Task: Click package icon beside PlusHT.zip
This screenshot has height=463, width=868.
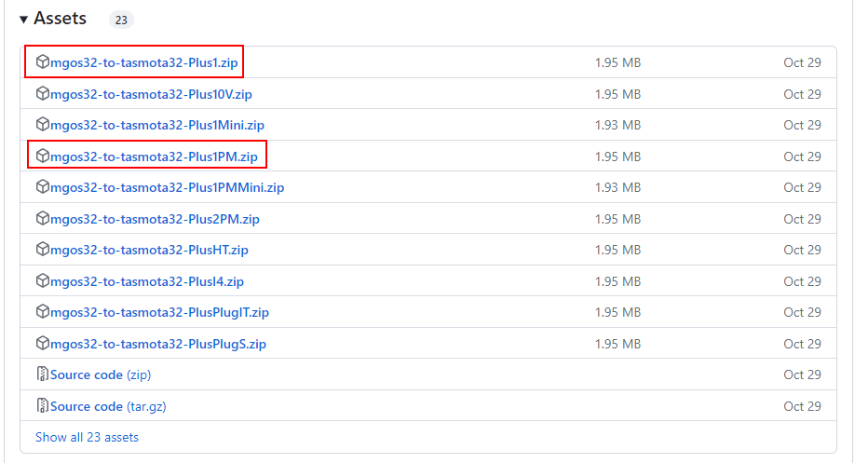Action: 42,250
